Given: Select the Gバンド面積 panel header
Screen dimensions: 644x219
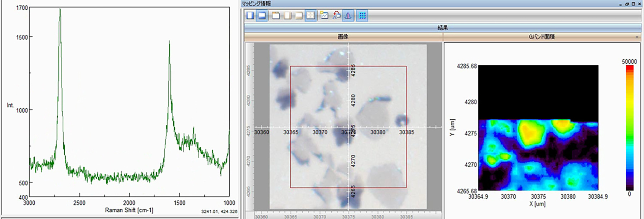Looking at the screenshot, I should click(542, 37).
